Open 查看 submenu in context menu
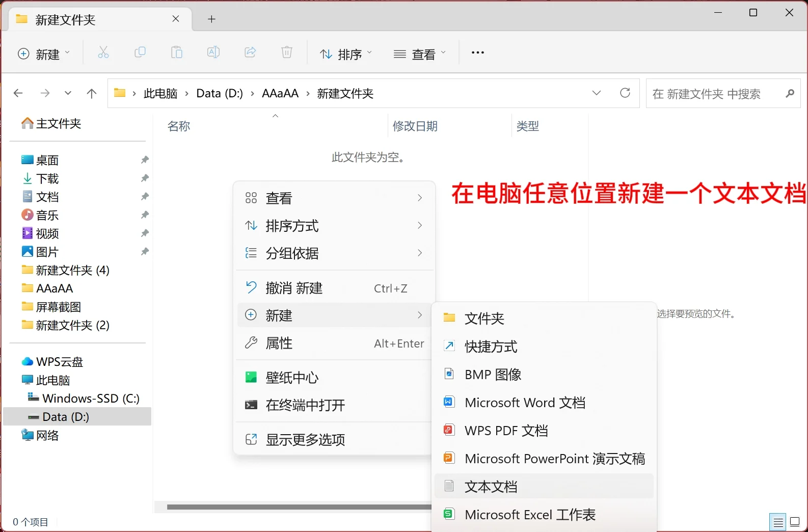Viewport: 808px width, 532px height. point(334,198)
